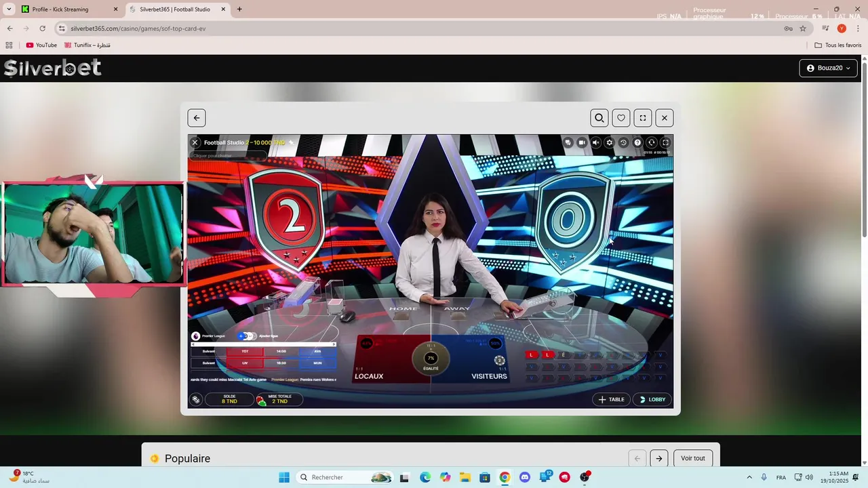Open 'Tous les favoris' folder
868x488 pixels.
pyautogui.click(x=838, y=45)
